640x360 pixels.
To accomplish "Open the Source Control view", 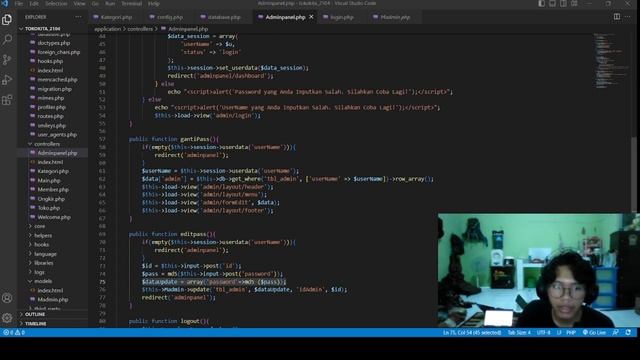I will [7, 60].
